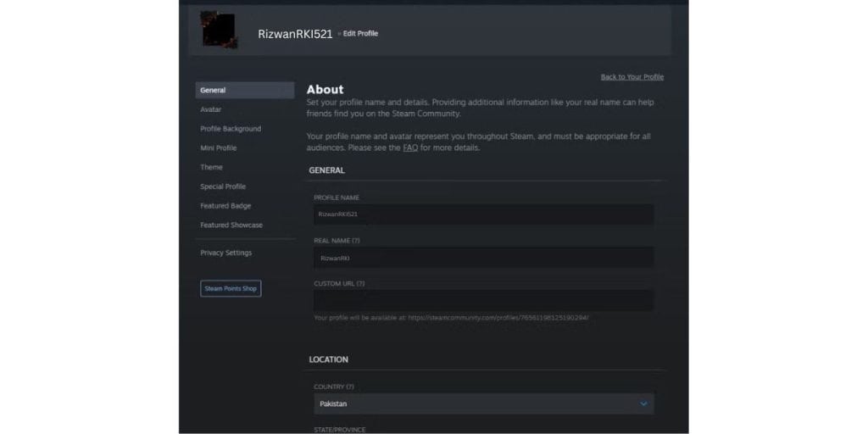
Task: Click into the Real Name field
Action: [483, 258]
